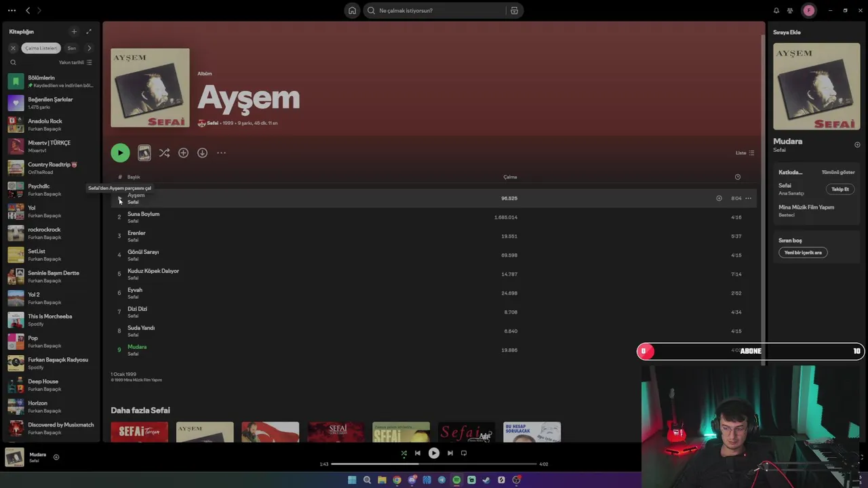Open the Sefai Tarçın album thumbnail
Screen dimensions: 868x488
click(139, 432)
